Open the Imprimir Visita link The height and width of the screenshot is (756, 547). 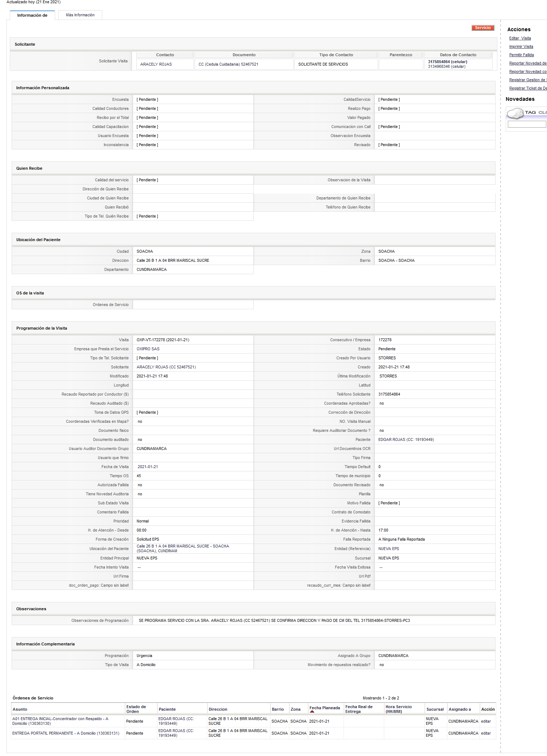pyautogui.click(x=521, y=46)
